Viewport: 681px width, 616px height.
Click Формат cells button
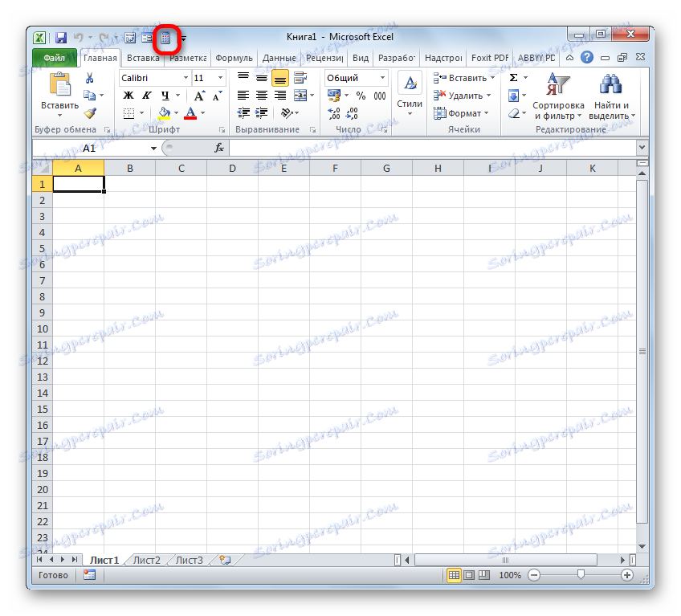[461, 113]
